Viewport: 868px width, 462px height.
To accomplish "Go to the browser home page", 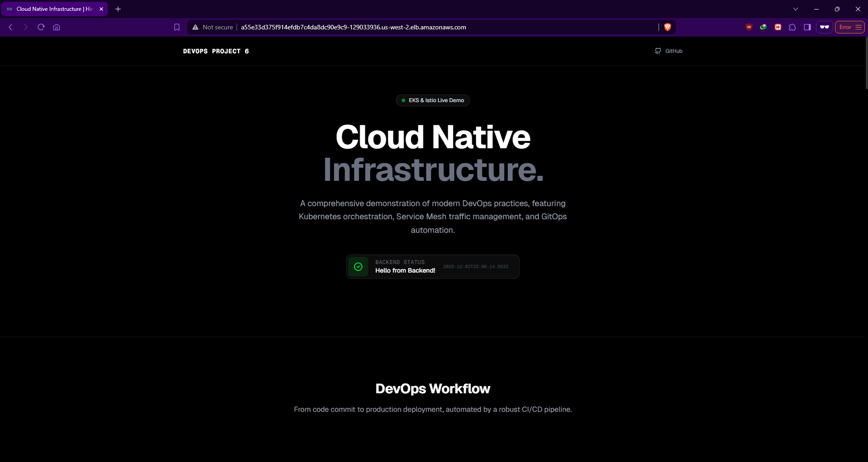I will pos(57,27).
